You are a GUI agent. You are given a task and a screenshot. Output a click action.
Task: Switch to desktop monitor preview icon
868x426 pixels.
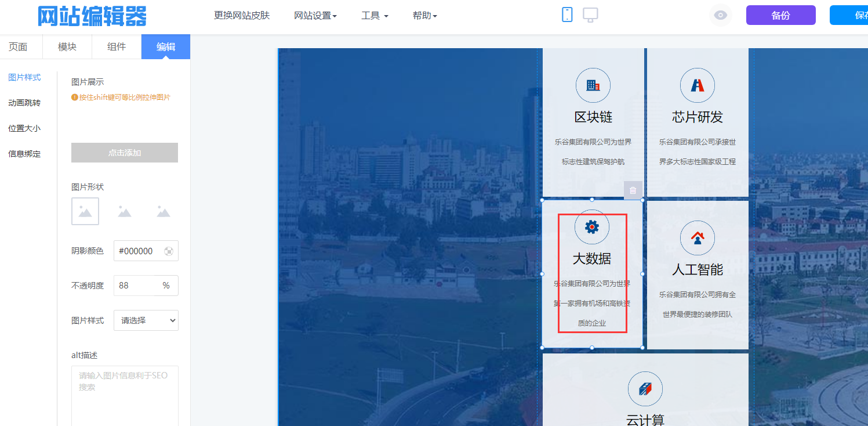click(590, 15)
